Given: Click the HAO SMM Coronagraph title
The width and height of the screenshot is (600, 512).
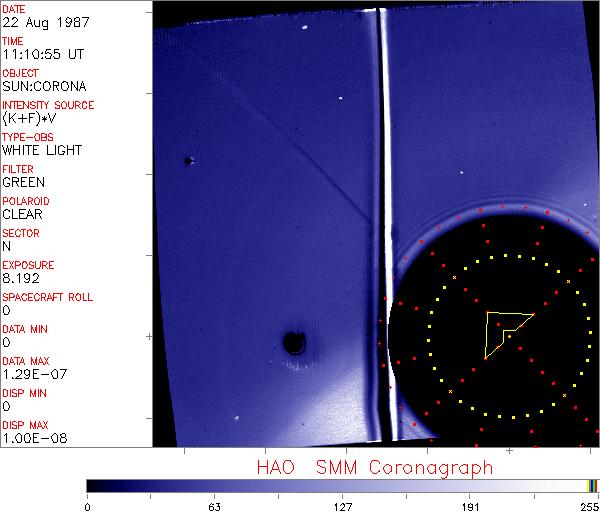Looking at the screenshot, I should [375, 467].
